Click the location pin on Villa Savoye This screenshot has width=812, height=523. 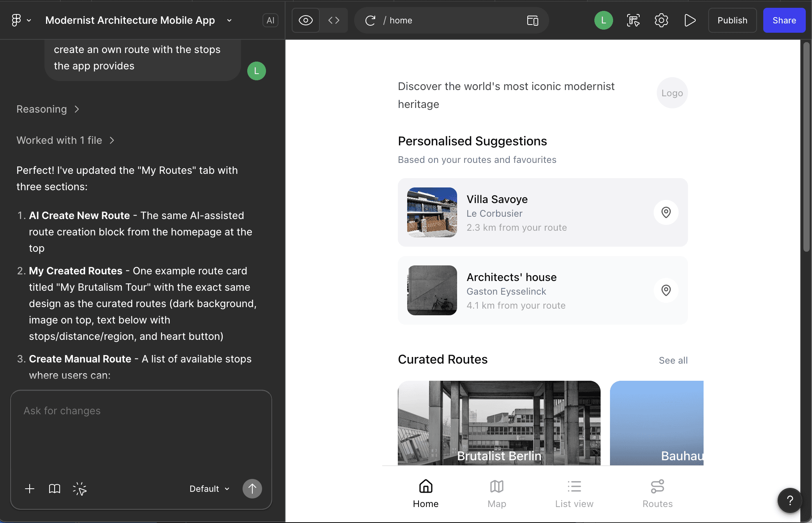[666, 212]
